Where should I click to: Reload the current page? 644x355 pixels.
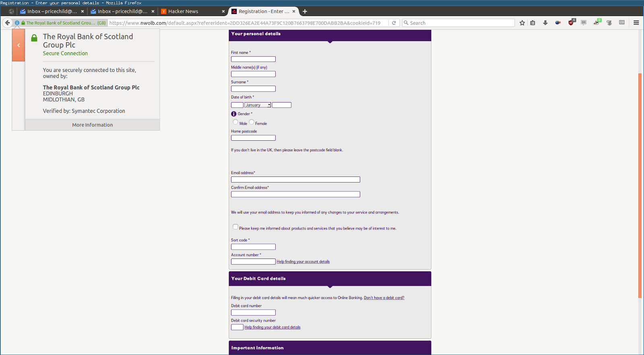pyautogui.click(x=394, y=23)
